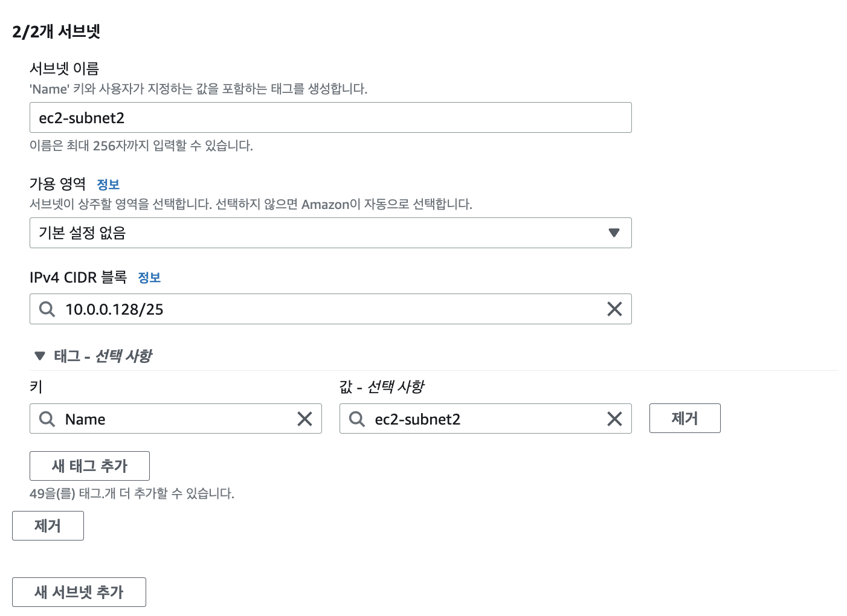Add another subnet with 새 서브넷 추가
Image resolution: width=847 pixels, height=616 pixels.
[x=79, y=592]
